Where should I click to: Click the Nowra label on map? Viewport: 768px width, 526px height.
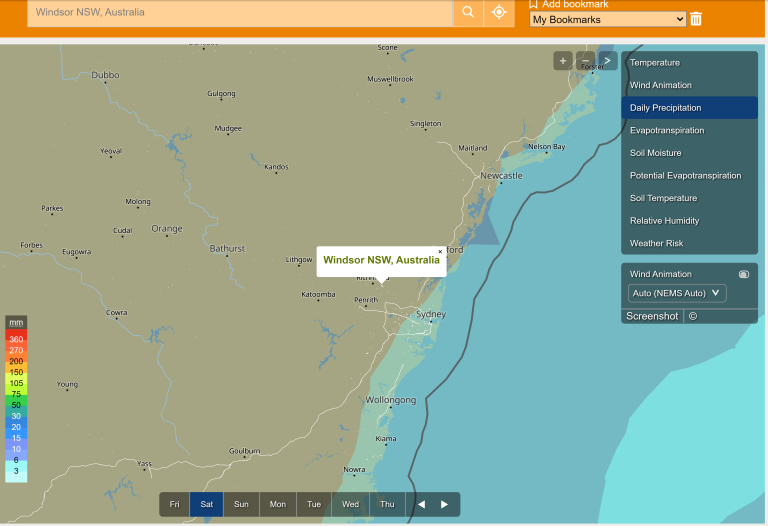[354, 469]
